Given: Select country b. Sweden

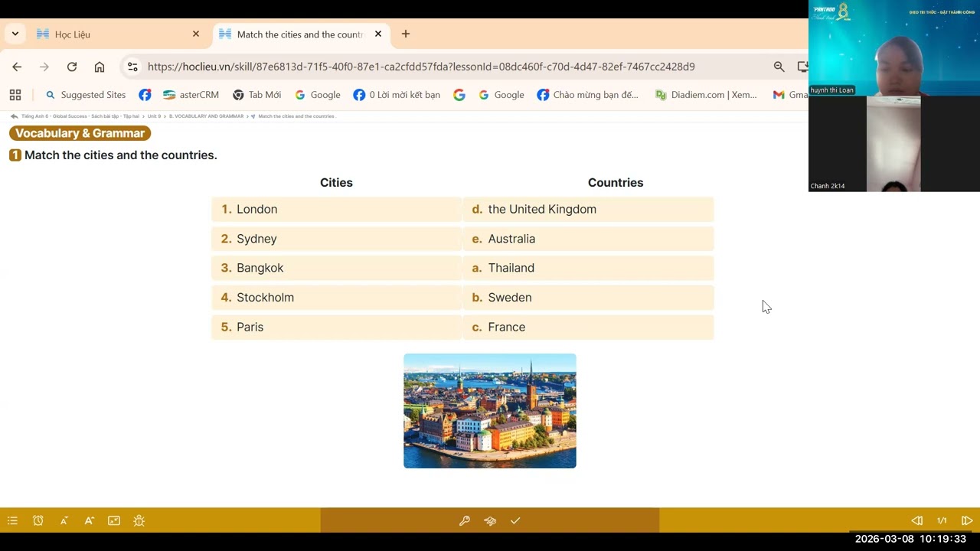Looking at the screenshot, I should pyautogui.click(x=588, y=297).
